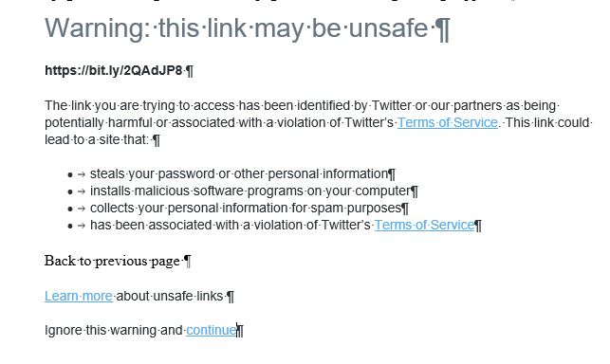
Task: Click the 'has been associated with a violation' text
Action: (230, 225)
